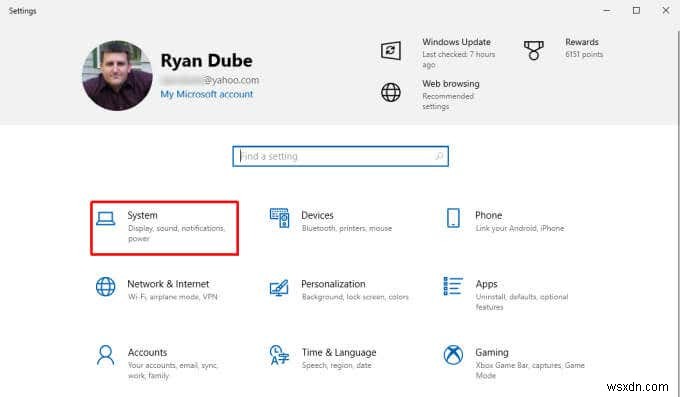The width and height of the screenshot is (680, 397).
Task: Open the Network & Internet globe icon
Action: coord(105,287)
